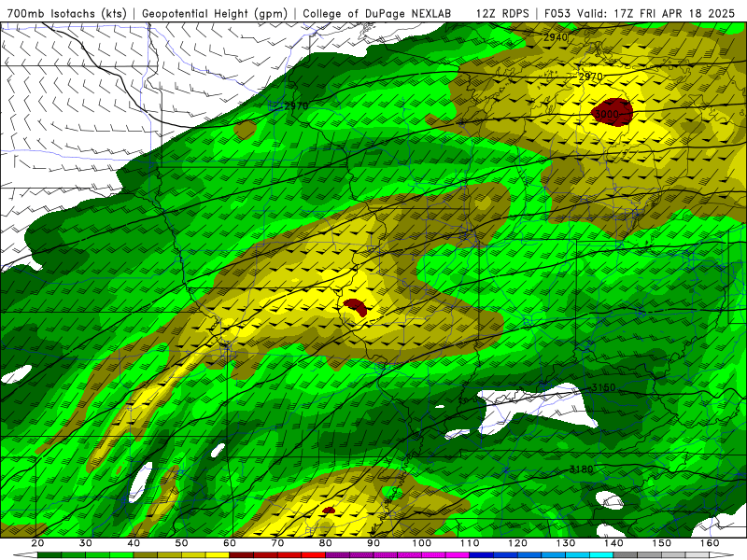
Task: Click the 'F053 Valid: 17Z FRI APR 18 2025' text
Action: coord(640,13)
